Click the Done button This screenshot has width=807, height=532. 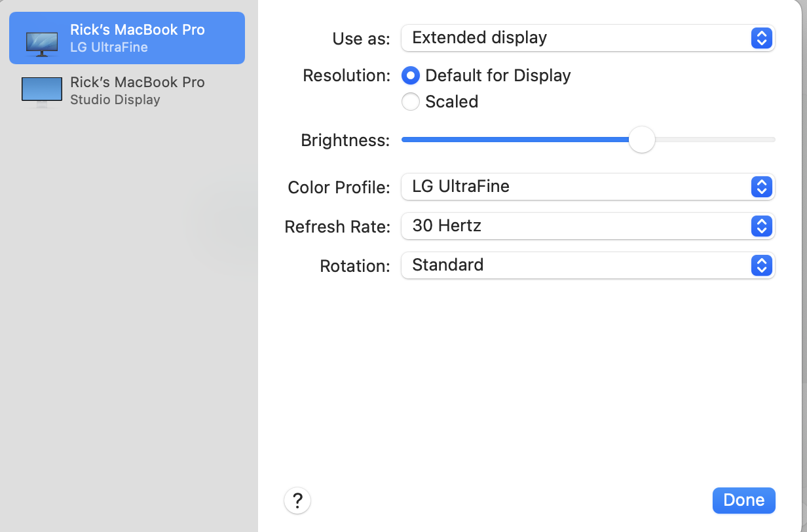(744, 501)
